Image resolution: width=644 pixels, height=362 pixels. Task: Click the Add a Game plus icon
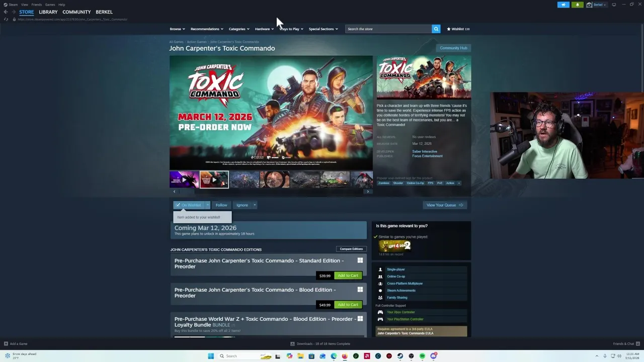6,344
